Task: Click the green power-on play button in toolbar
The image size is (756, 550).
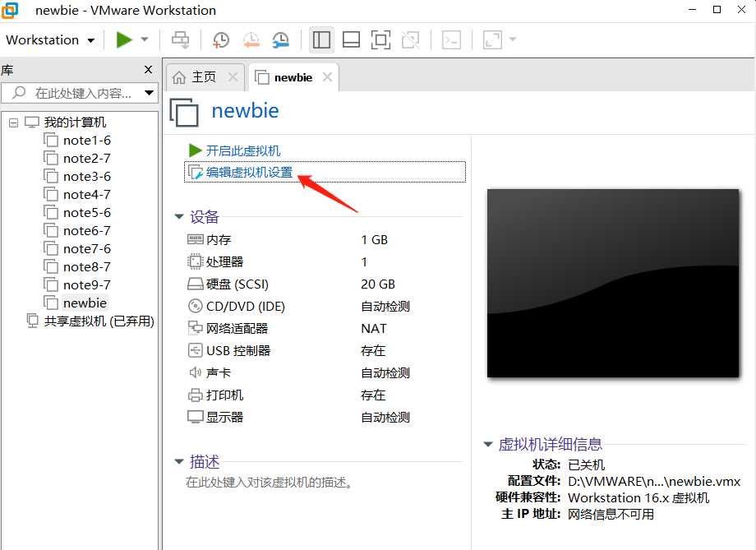Action: [124, 39]
